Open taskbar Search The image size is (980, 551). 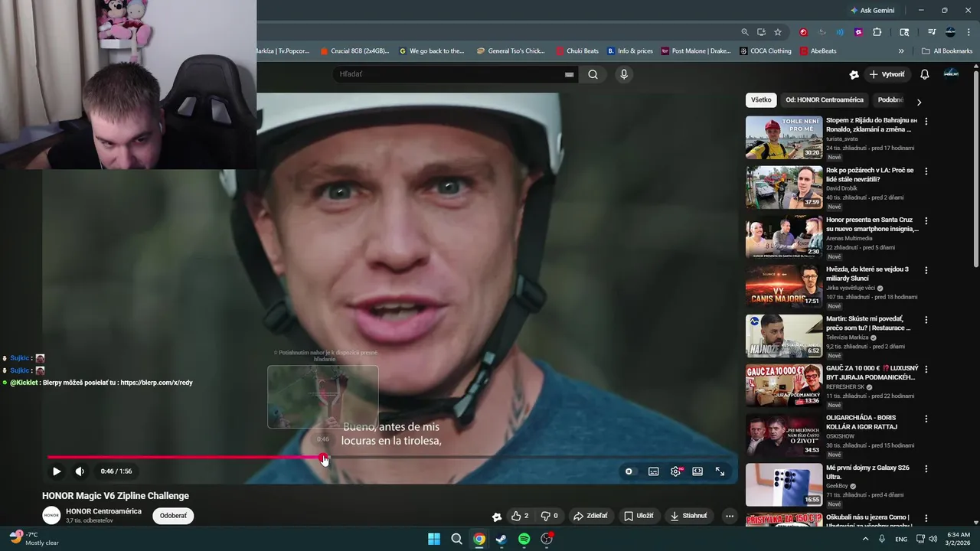456,539
